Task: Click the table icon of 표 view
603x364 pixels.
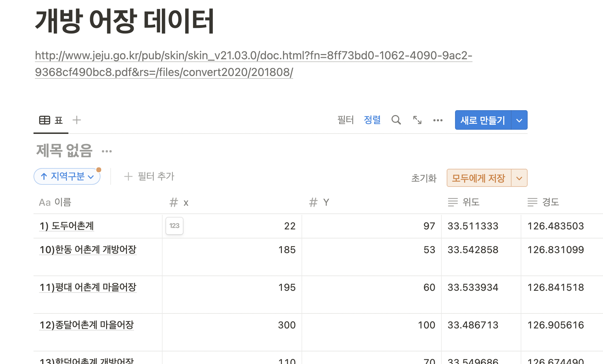Action: pos(45,120)
